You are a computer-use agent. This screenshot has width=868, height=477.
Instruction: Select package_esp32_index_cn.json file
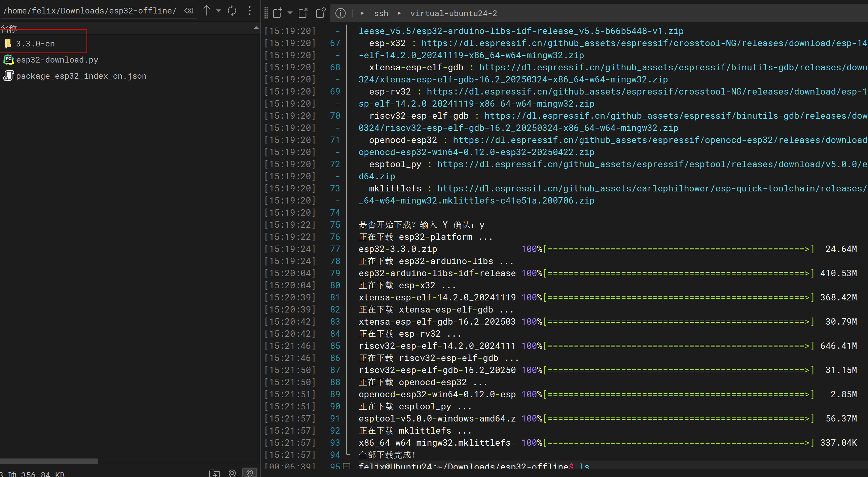pyautogui.click(x=81, y=76)
